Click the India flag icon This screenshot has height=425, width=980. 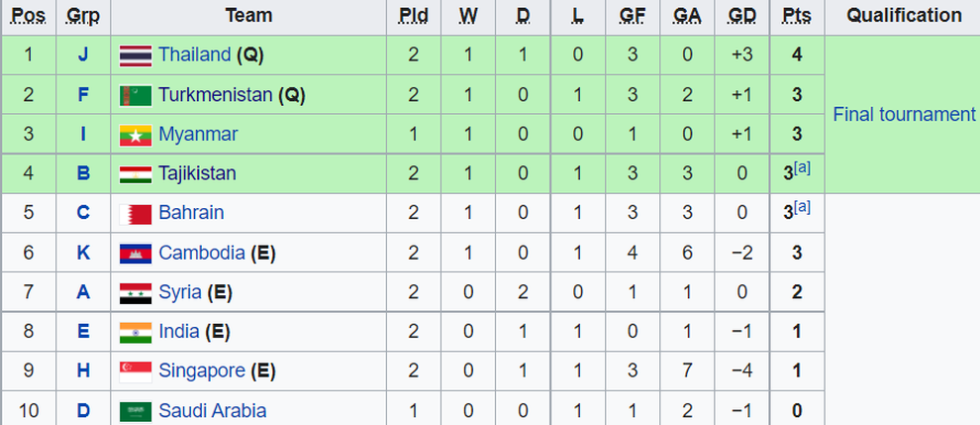(136, 332)
